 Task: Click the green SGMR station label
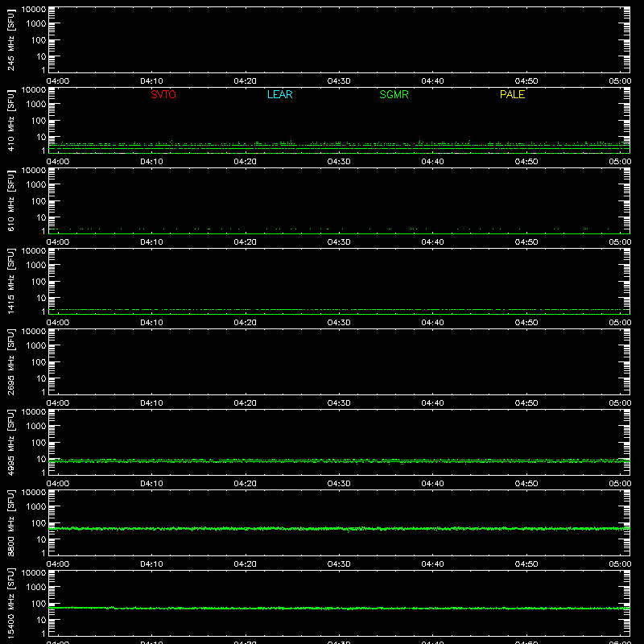coord(394,94)
